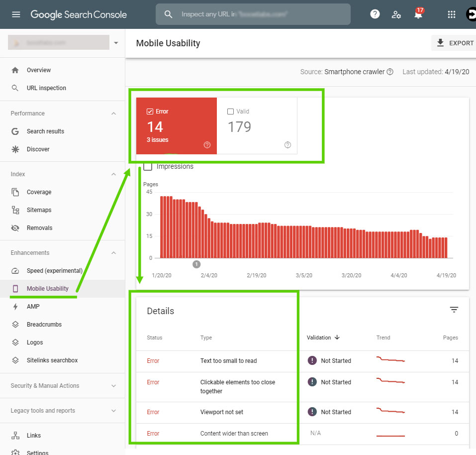The width and height of the screenshot is (476, 455).
Task: Click the Google G Search results icon
Action: 15,131
